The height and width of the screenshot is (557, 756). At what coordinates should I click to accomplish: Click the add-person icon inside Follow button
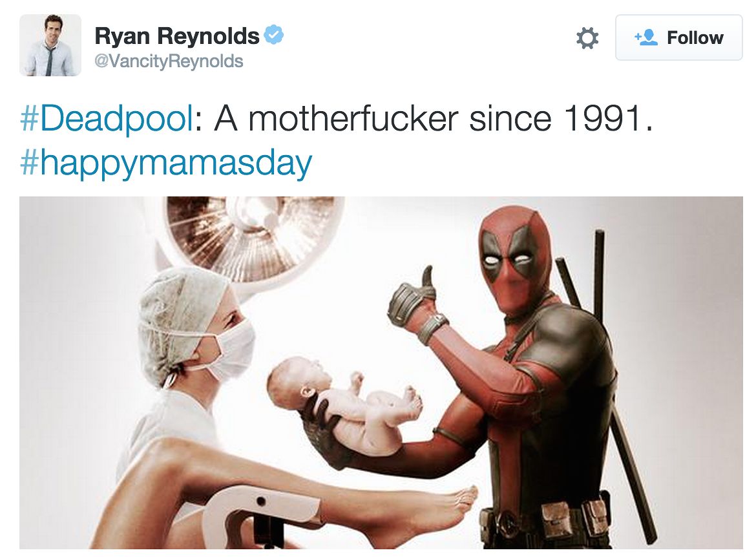point(646,37)
